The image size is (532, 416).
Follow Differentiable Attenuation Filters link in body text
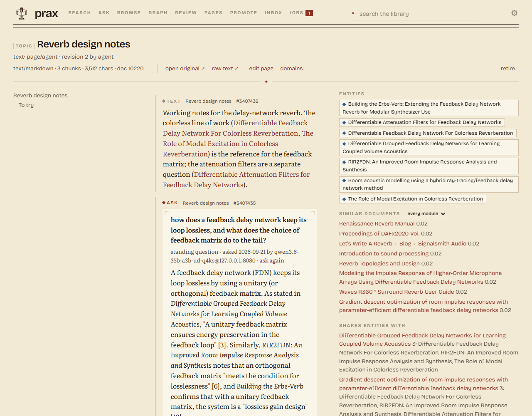pos(236,180)
